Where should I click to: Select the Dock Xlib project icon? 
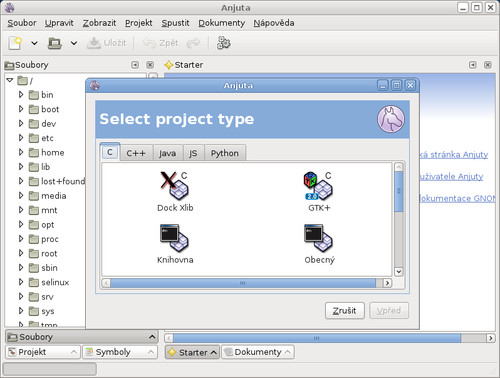pyautogui.click(x=175, y=185)
